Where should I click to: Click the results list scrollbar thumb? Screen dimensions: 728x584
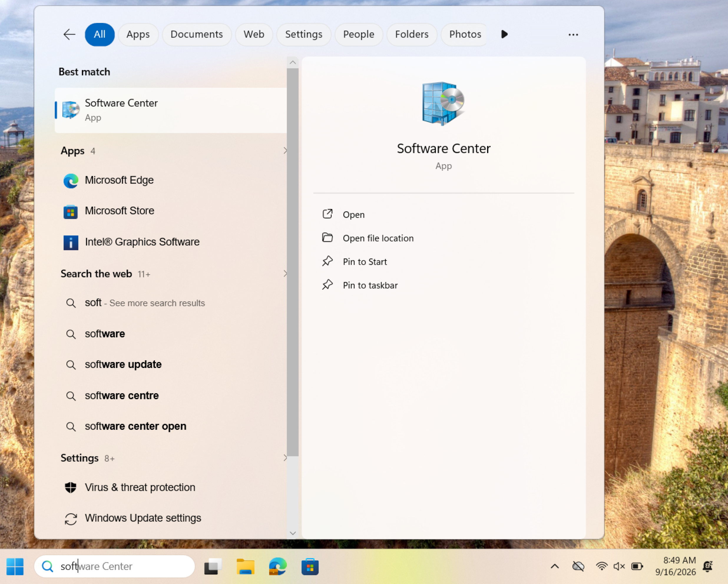[293, 262]
